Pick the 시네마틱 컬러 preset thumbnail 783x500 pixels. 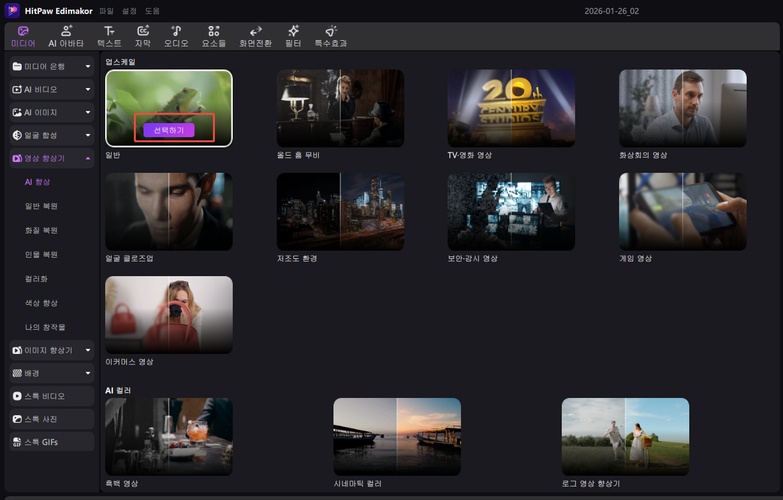[397, 436]
